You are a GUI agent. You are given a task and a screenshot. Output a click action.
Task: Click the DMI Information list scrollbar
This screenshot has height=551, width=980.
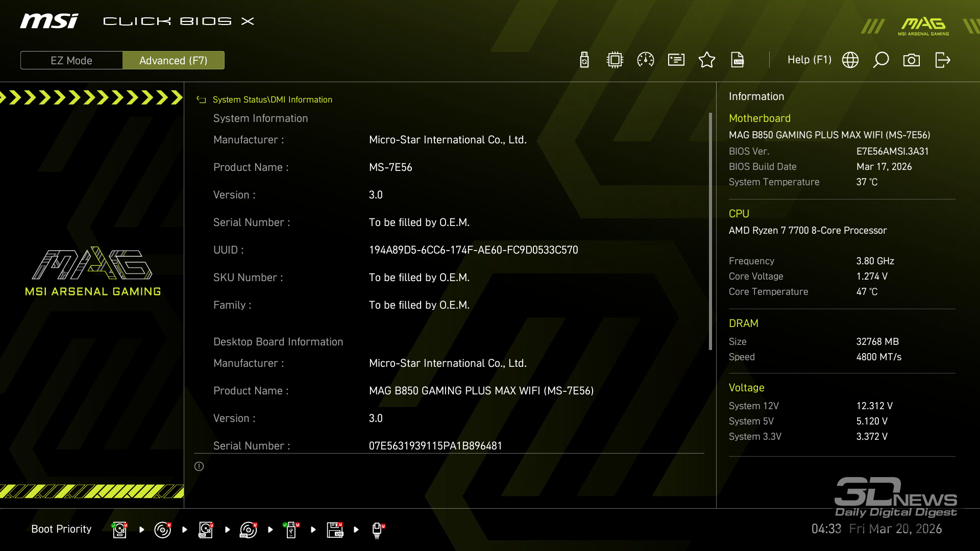click(710, 231)
